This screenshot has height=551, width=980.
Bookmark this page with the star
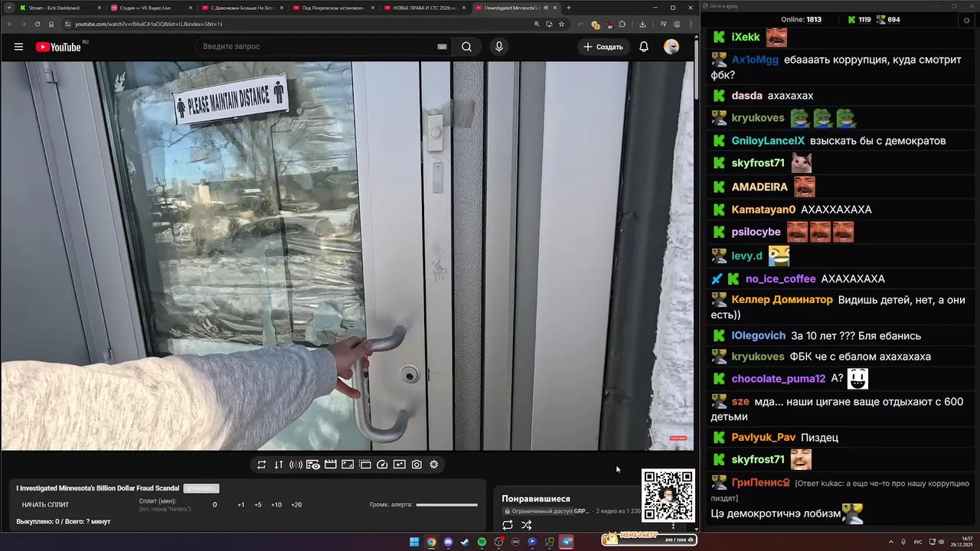tap(561, 24)
